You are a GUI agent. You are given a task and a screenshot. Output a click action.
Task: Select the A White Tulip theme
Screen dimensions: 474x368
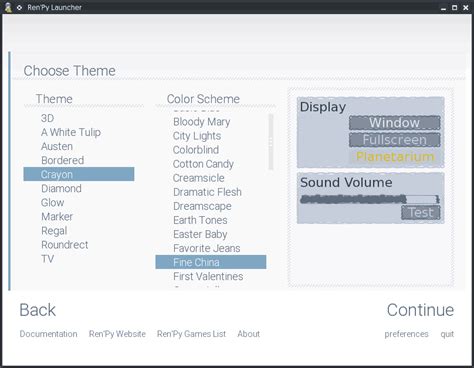click(71, 132)
